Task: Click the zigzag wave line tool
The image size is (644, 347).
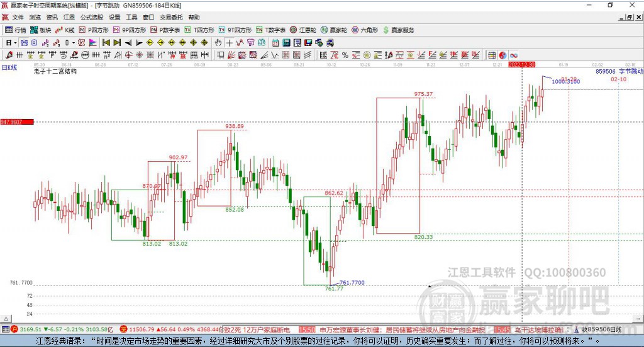Action: coord(274,55)
